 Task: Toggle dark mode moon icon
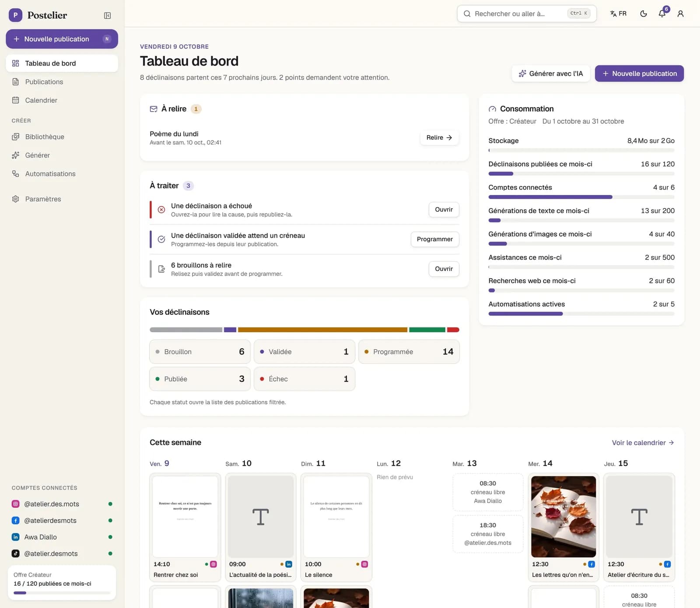coord(644,14)
